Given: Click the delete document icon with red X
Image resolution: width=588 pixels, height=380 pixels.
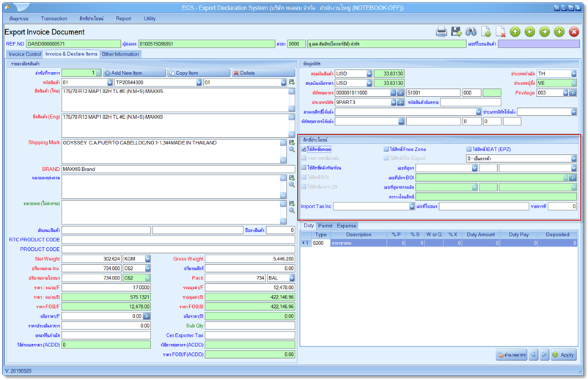Looking at the screenshot, I should point(501,32).
